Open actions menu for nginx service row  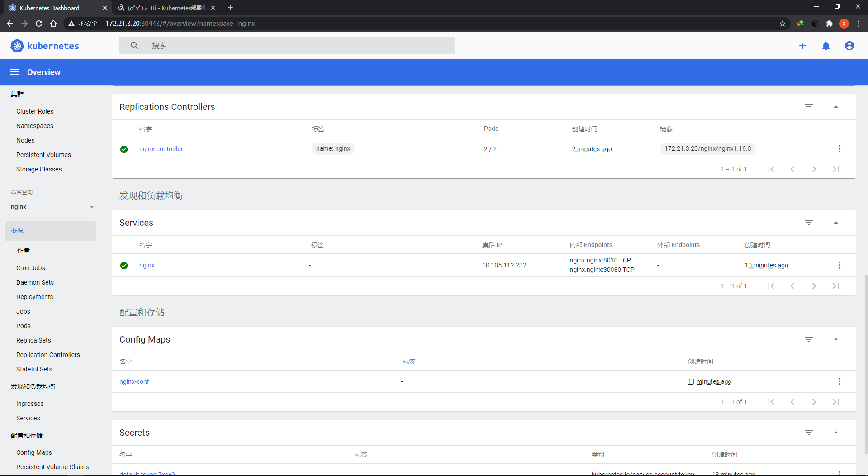(840, 265)
